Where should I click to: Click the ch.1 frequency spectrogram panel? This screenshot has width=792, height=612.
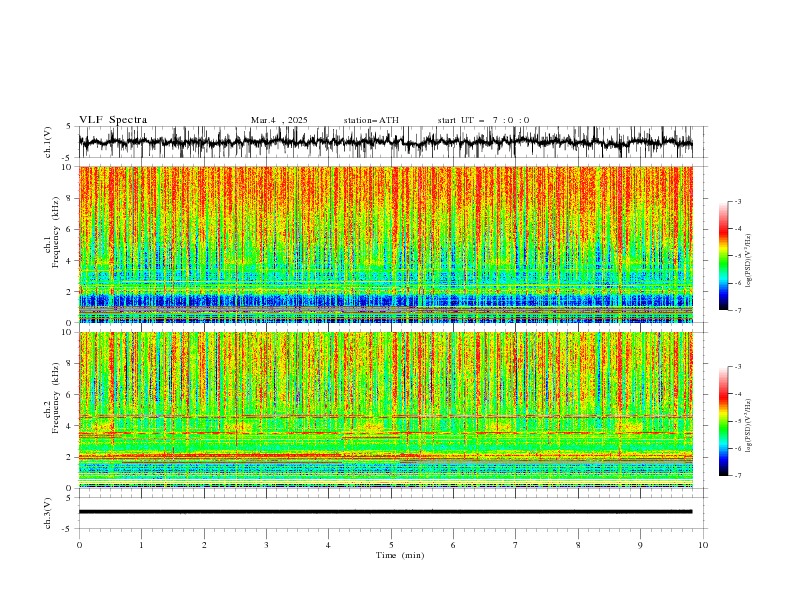(x=385, y=244)
